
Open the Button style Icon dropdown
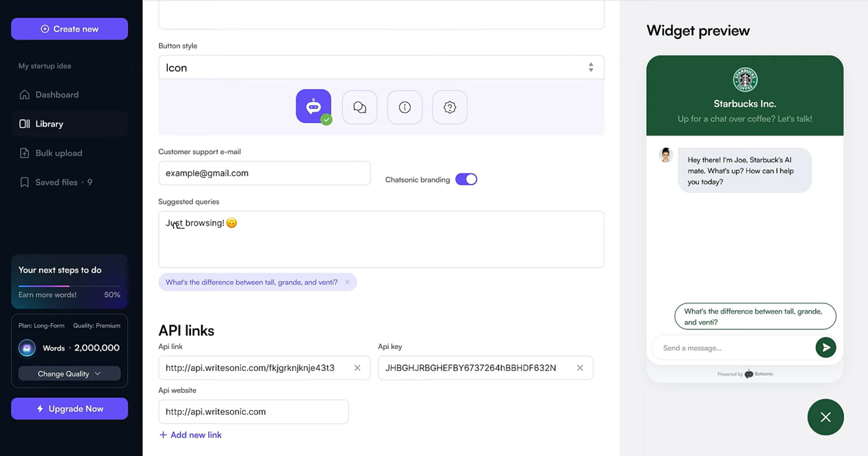381,68
